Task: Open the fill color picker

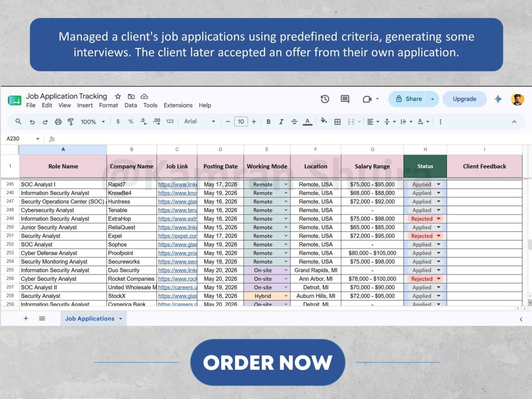Action: point(323,121)
